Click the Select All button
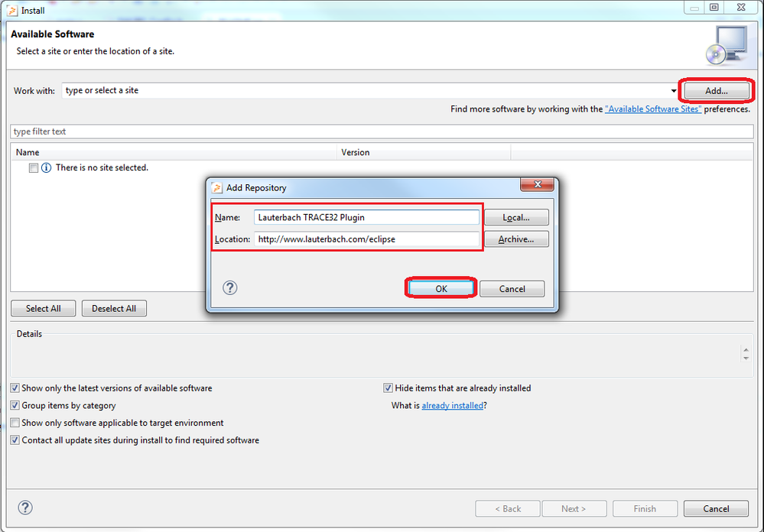The width and height of the screenshot is (764, 532). pyautogui.click(x=44, y=308)
